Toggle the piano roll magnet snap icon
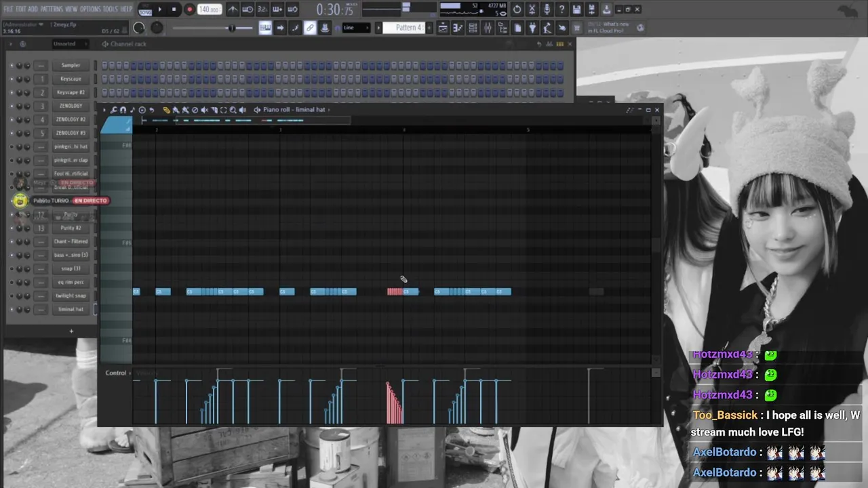 click(123, 110)
